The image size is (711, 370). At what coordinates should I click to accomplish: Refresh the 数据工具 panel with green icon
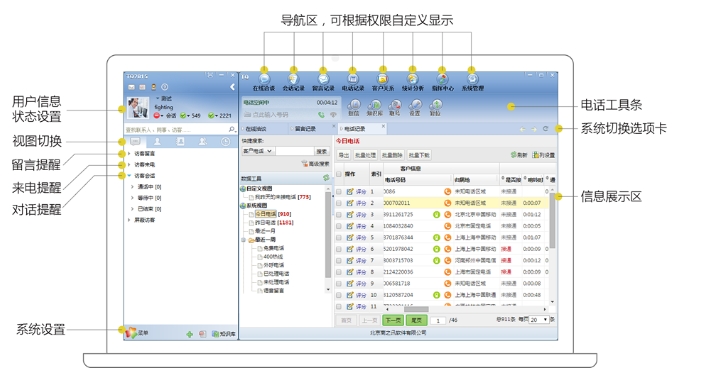(326, 178)
